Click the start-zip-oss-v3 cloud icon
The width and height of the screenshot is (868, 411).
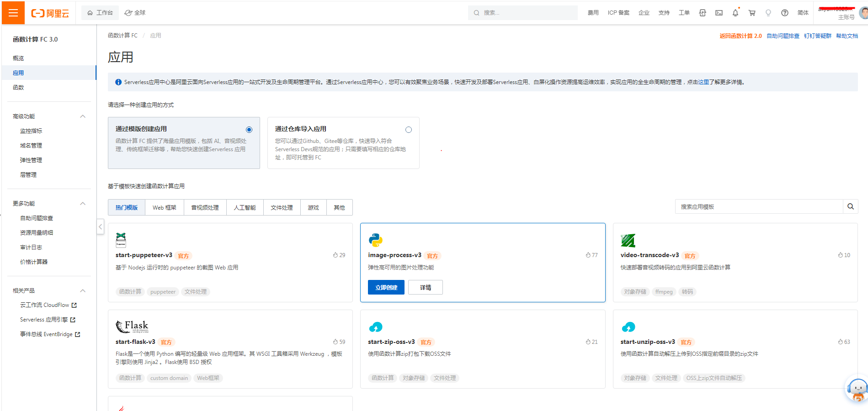(376, 327)
